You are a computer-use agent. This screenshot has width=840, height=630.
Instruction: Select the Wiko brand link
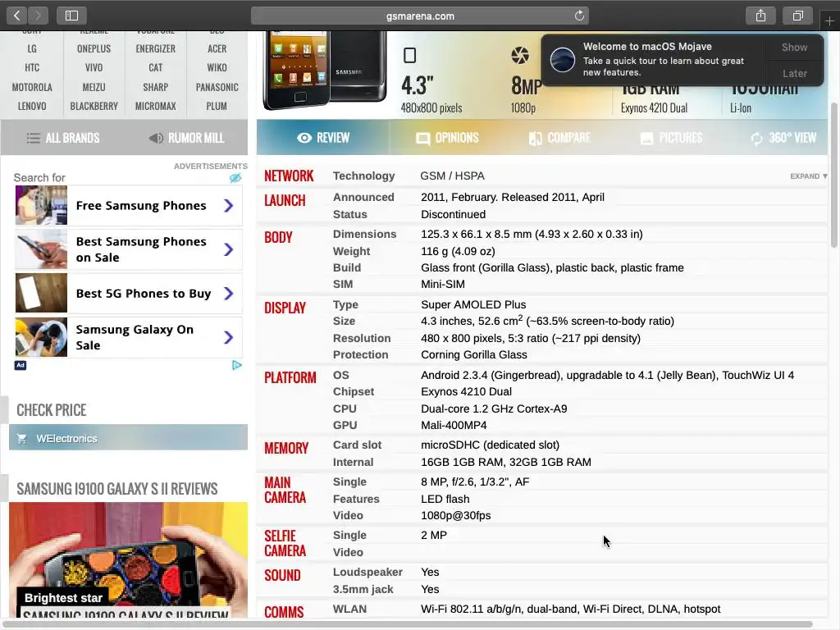click(x=217, y=67)
